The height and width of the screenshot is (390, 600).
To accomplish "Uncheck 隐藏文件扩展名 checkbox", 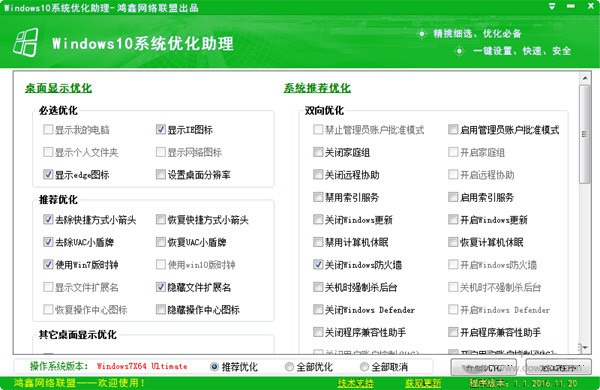I will point(161,287).
